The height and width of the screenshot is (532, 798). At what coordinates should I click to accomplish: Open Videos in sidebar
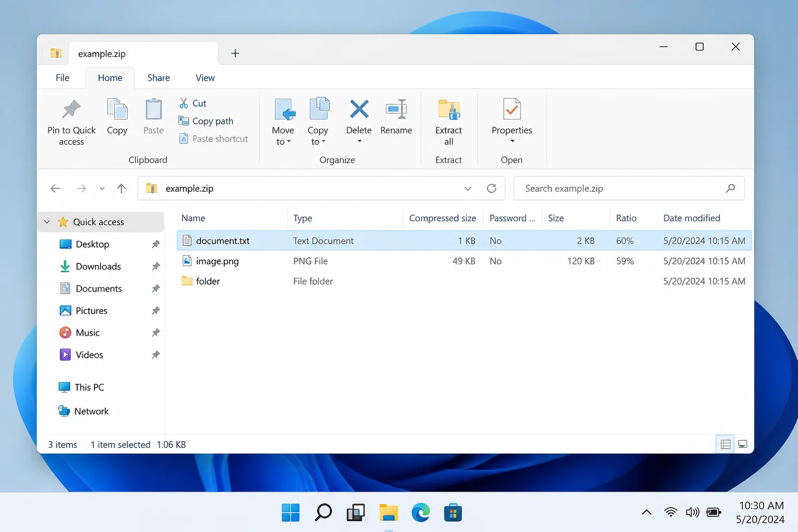tap(89, 355)
